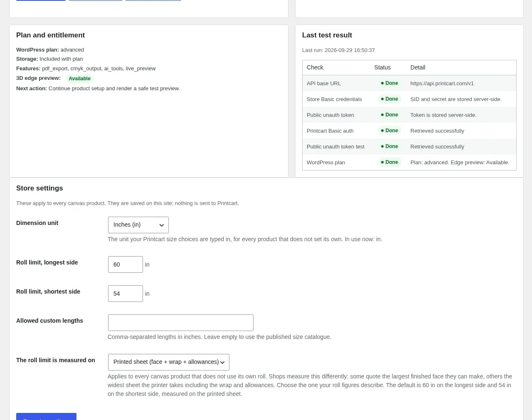Click 'Storage: Included with plan' line
This screenshot has height=420, width=532.
point(49,59)
